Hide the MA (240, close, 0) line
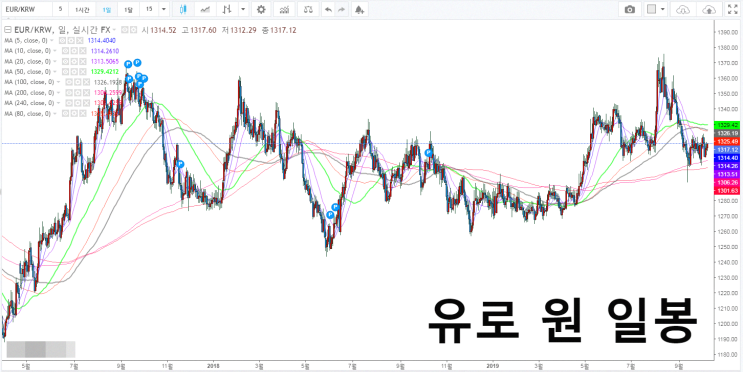The width and height of the screenshot is (743, 372). 69,103
